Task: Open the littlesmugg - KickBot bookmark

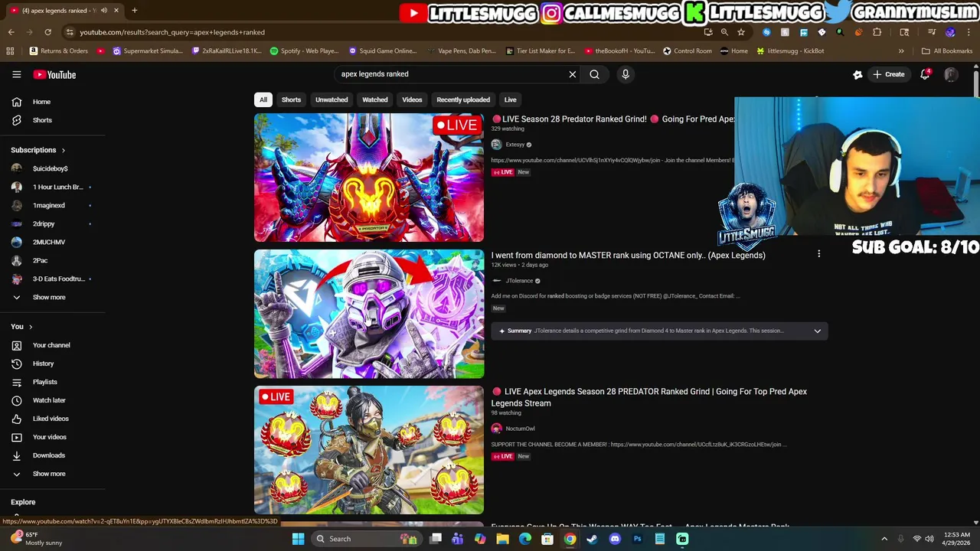Action: point(790,51)
